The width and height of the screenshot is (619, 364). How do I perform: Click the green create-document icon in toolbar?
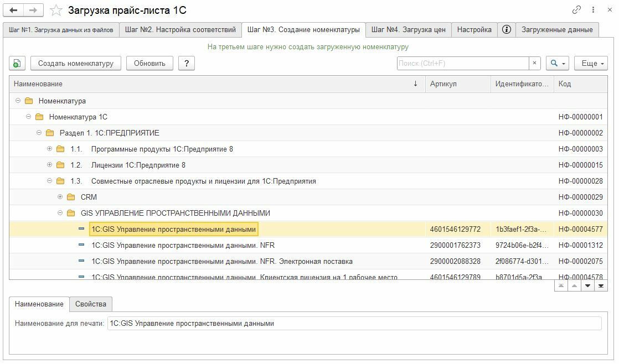pyautogui.click(x=17, y=63)
